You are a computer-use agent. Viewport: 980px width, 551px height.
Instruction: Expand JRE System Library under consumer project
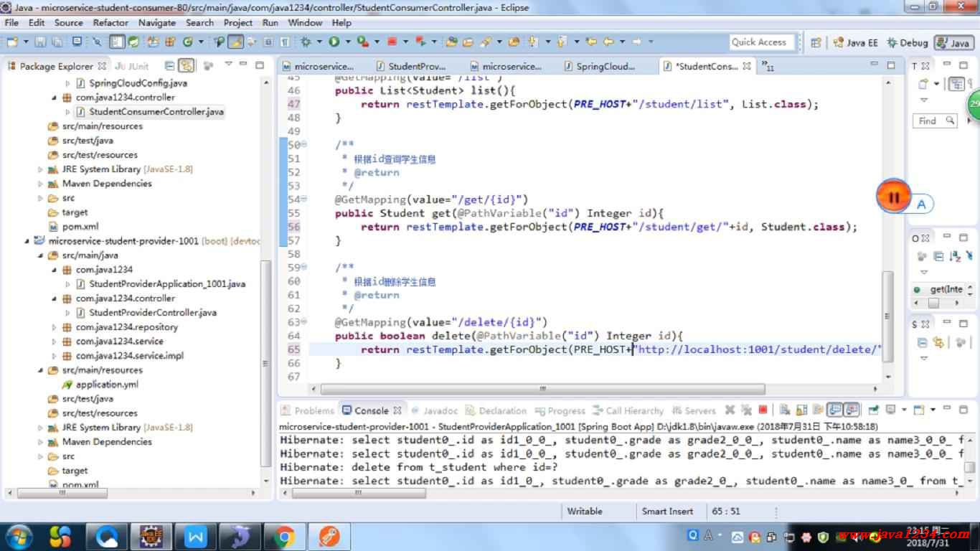tap(40, 169)
